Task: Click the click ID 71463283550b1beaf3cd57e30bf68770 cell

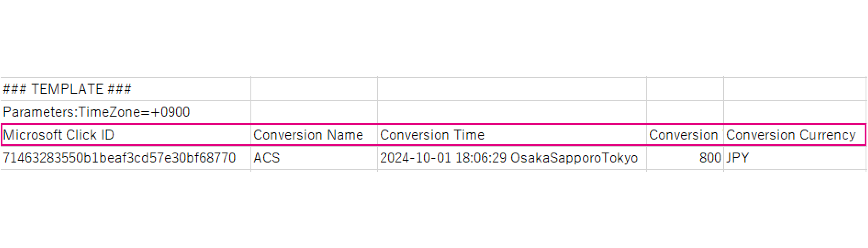Action: (x=126, y=158)
